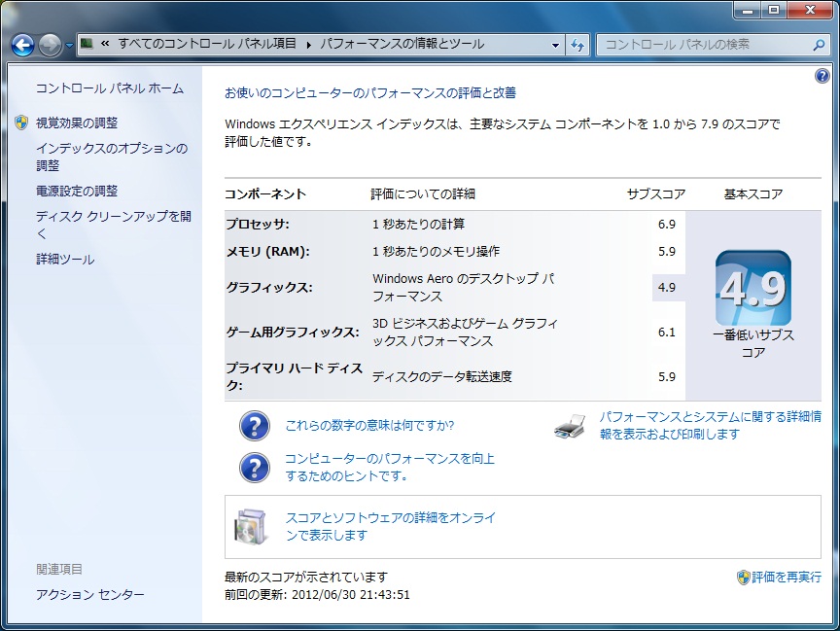
Task: Open 電源設定の調整 link
Action: [x=77, y=192]
